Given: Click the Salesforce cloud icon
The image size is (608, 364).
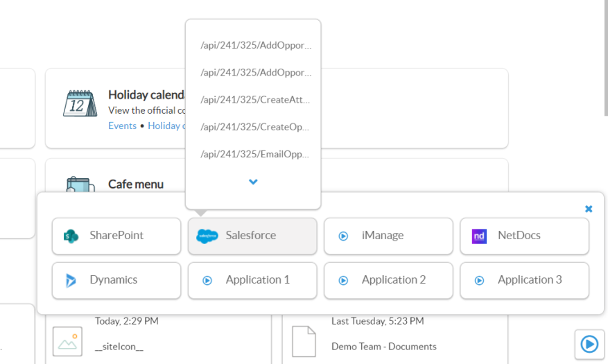Looking at the screenshot, I should coord(207,236).
